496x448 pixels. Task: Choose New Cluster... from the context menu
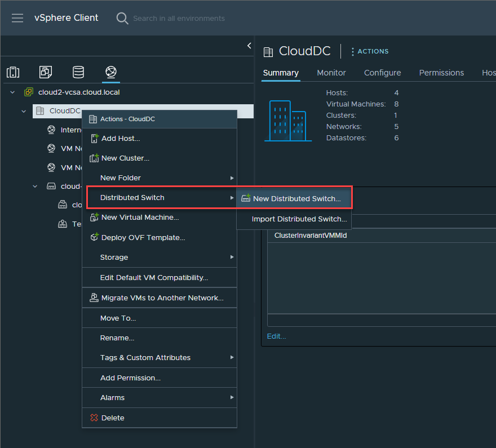click(160, 158)
